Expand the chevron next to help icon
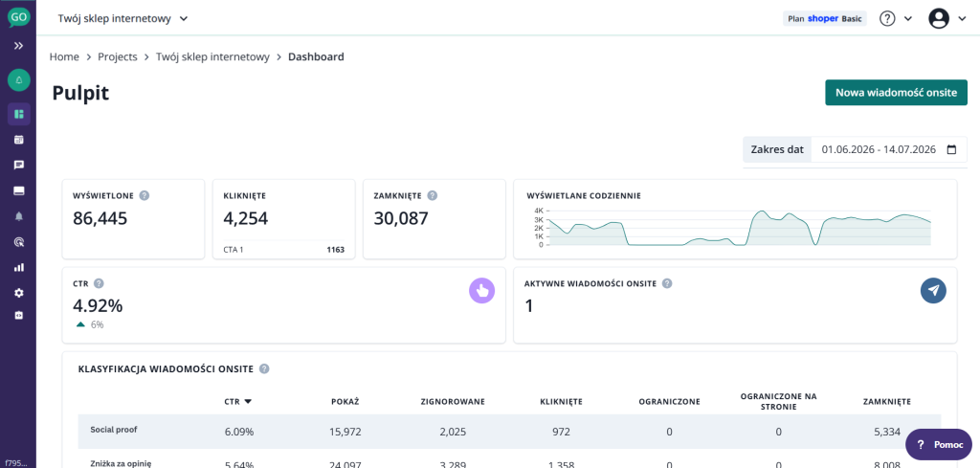Viewport: 980px width, 468px height. (908, 19)
